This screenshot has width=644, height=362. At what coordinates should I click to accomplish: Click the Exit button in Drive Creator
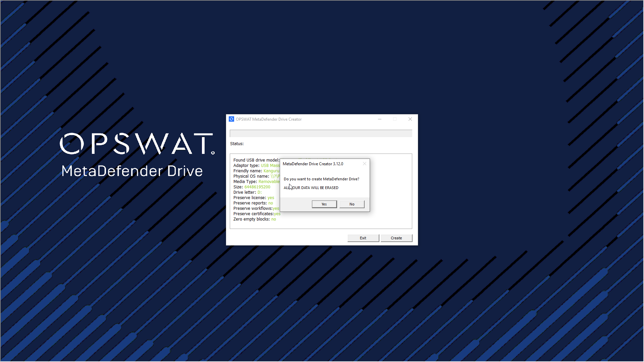click(363, 238)
